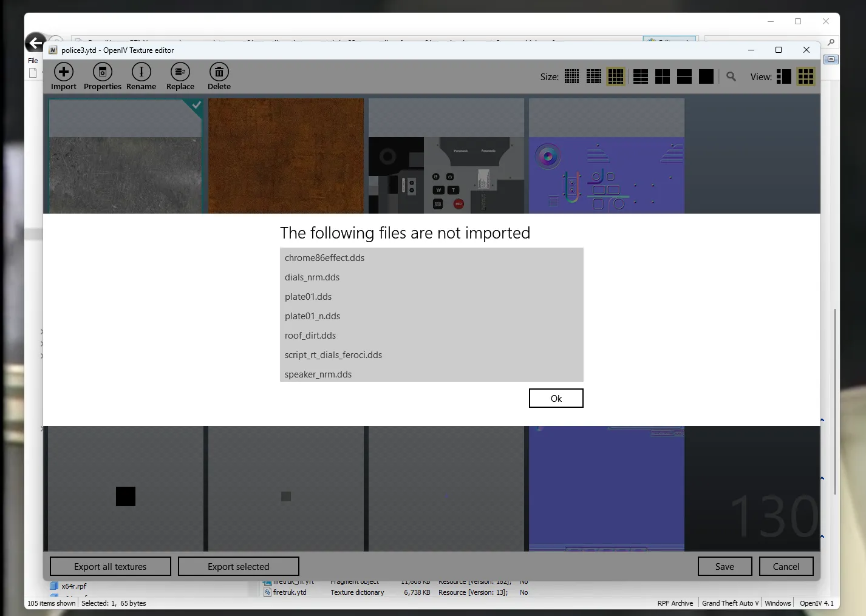Click Export all textures
The image size is (866, 616).
tap(111, 566)
